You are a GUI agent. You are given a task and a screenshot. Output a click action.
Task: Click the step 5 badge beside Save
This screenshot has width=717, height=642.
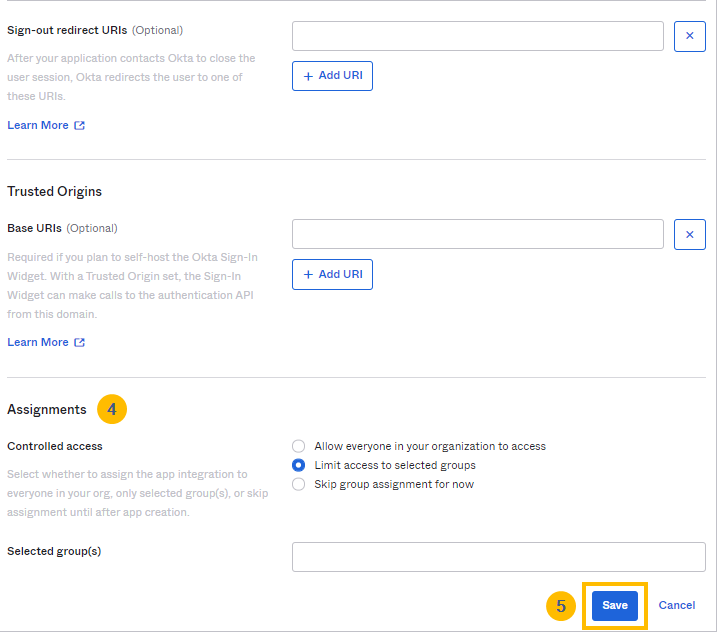561,606
